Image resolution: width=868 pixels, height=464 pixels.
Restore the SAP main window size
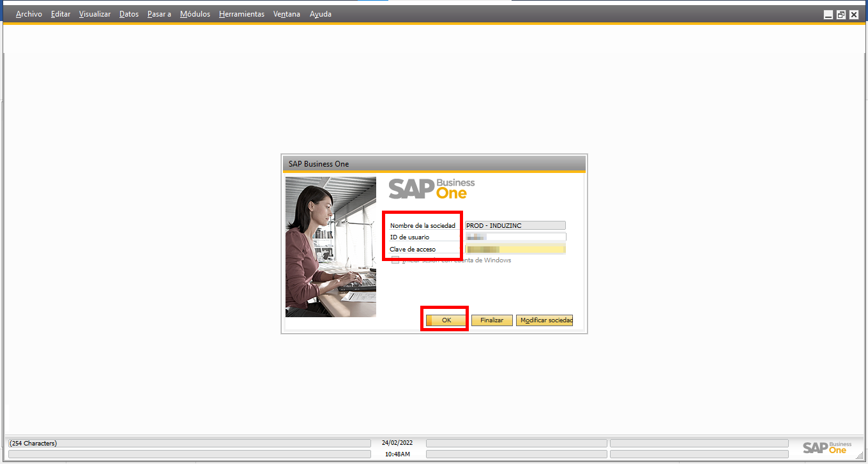coord(841,15)
